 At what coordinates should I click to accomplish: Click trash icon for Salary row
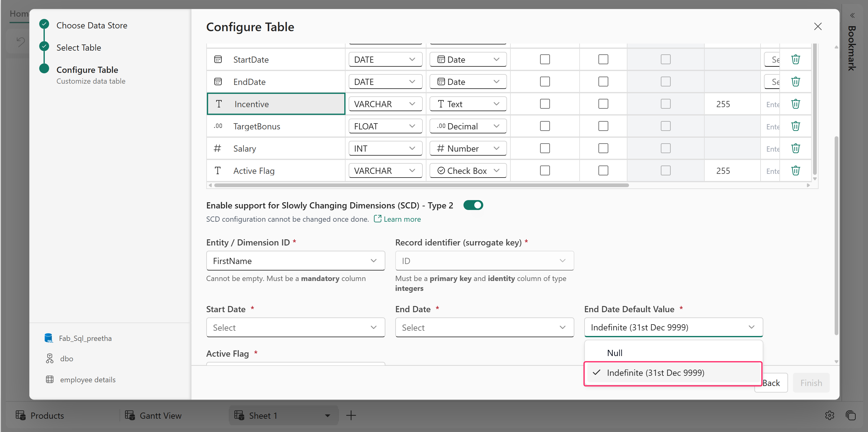pos(795,148)
